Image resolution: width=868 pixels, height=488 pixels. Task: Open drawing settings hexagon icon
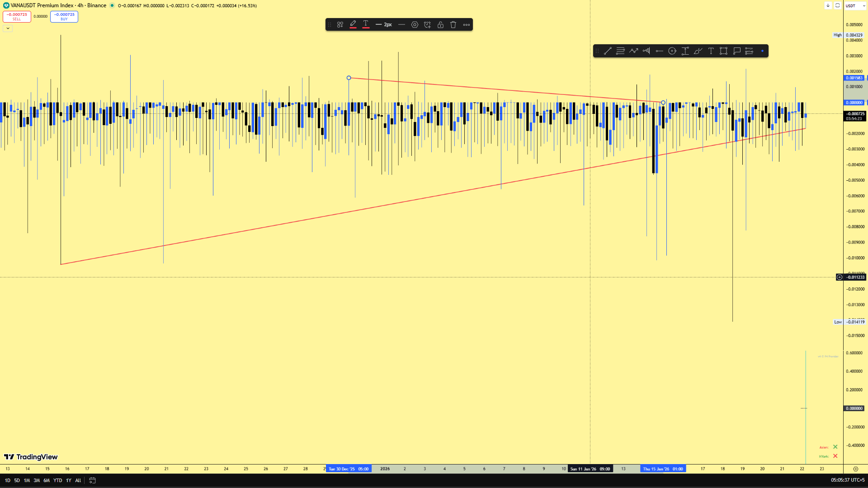415,25
